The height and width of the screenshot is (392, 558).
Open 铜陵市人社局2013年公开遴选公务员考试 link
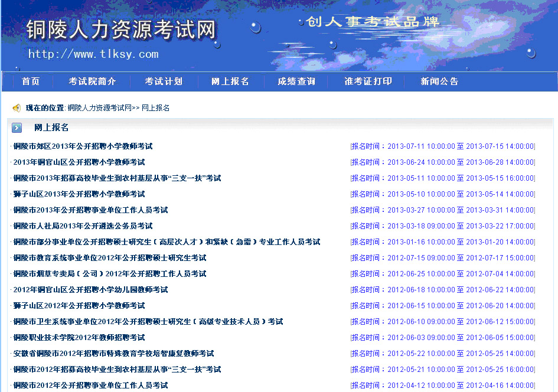pos(81,226)
